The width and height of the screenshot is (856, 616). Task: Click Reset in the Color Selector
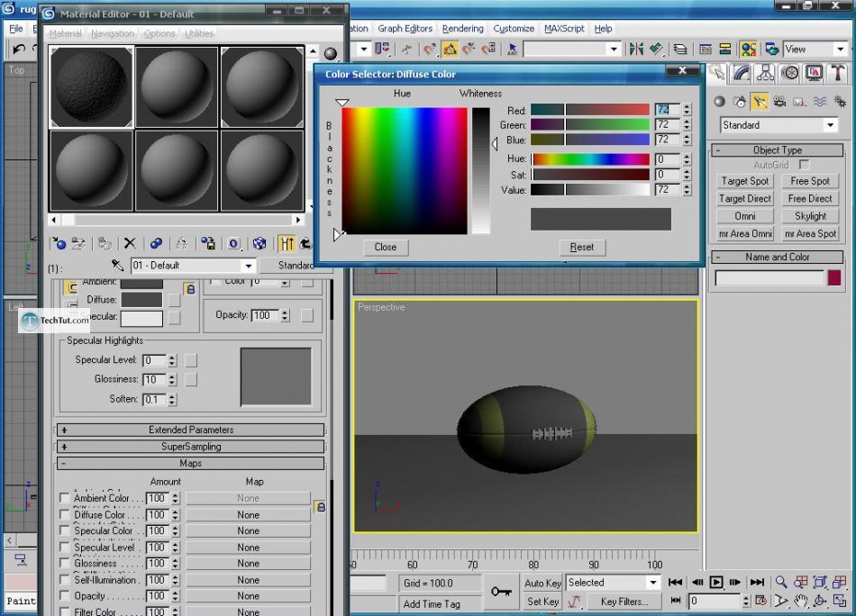pos(582,247)
